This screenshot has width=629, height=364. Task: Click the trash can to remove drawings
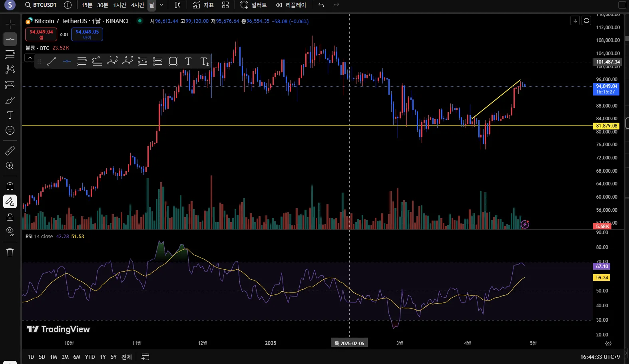pos(10,252)
